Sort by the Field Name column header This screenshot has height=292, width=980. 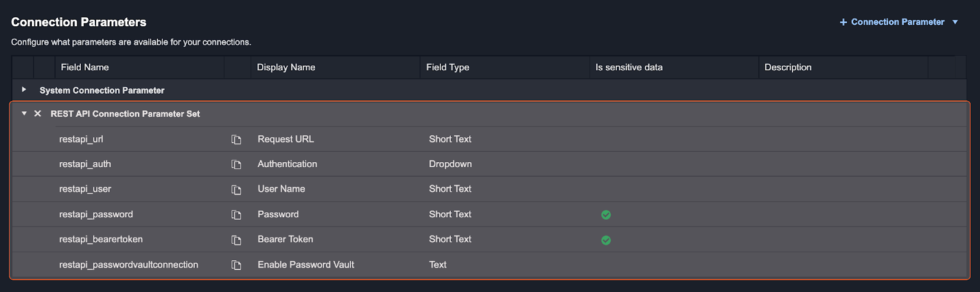85,67
